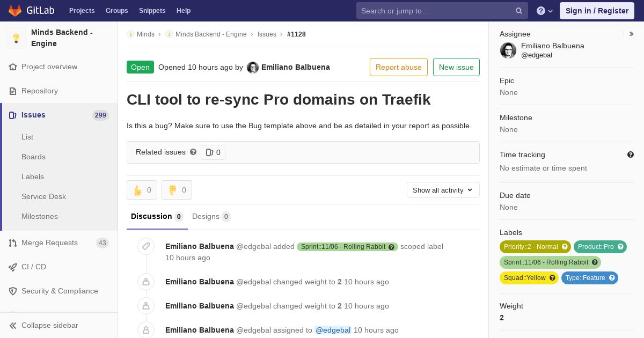Click the Squad::Yellow label help icon
The image size is (644, 338).
pyautogui.click(x=552, y=278)
